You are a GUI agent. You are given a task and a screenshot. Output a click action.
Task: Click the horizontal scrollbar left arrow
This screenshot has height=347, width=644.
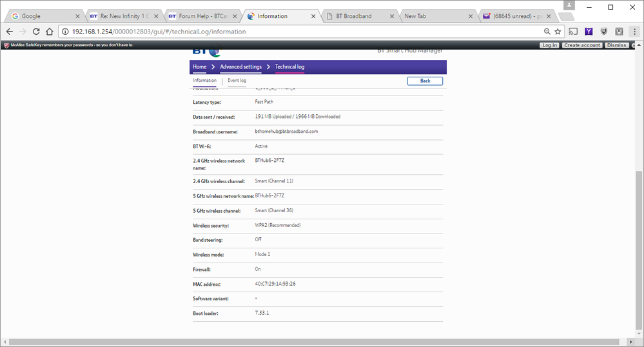tap(5, 342)
